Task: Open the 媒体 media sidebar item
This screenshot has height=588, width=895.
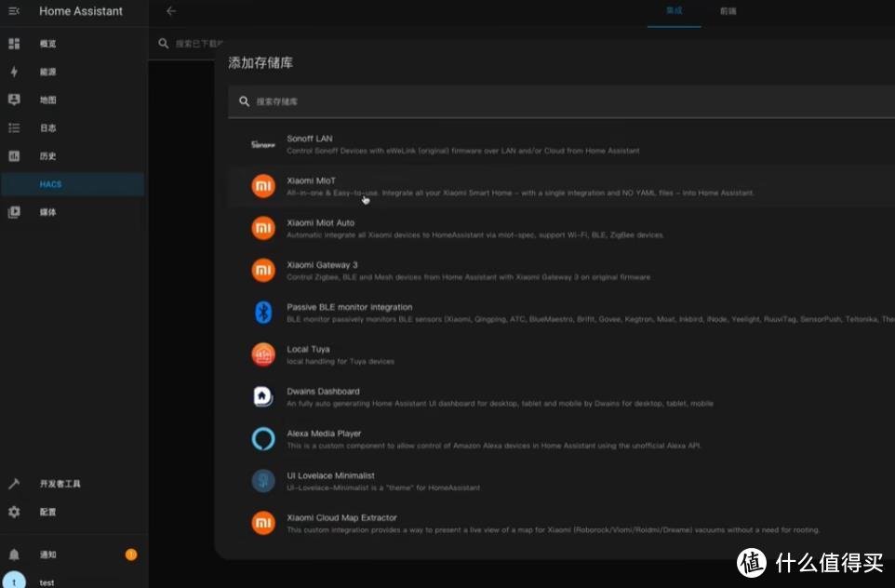Action: (47, 212)
